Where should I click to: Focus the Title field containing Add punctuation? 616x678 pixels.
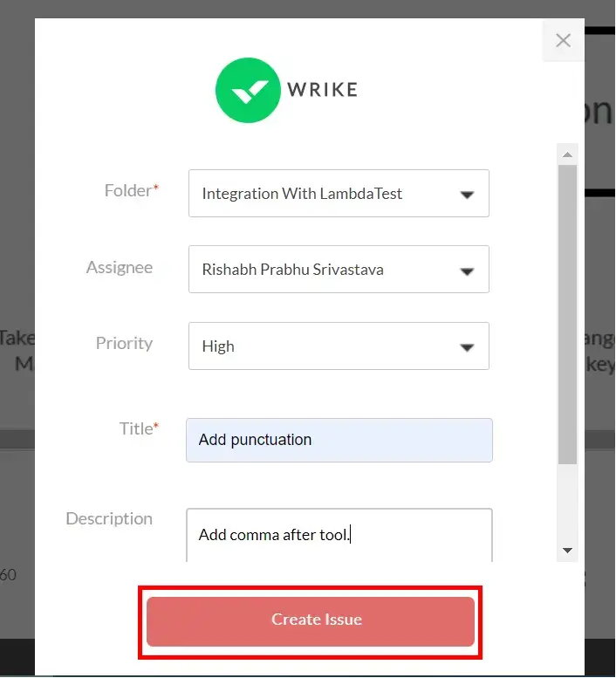[339, 440]
